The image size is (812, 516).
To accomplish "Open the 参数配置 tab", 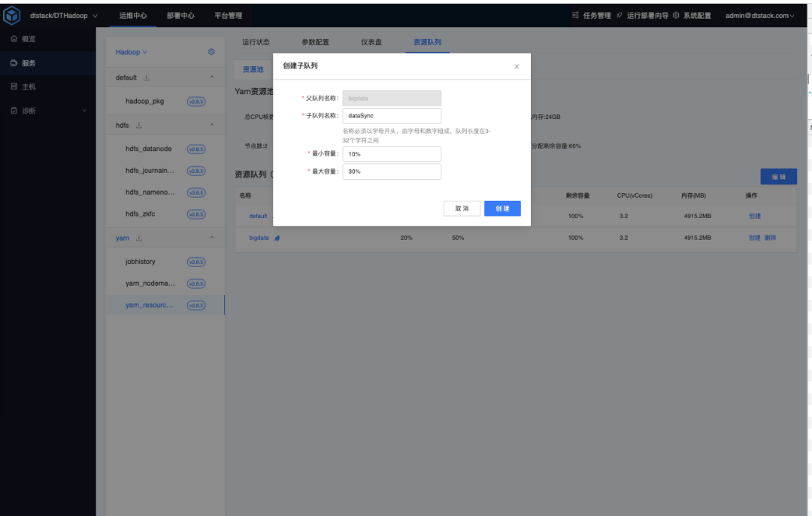I will pos(315,42).
